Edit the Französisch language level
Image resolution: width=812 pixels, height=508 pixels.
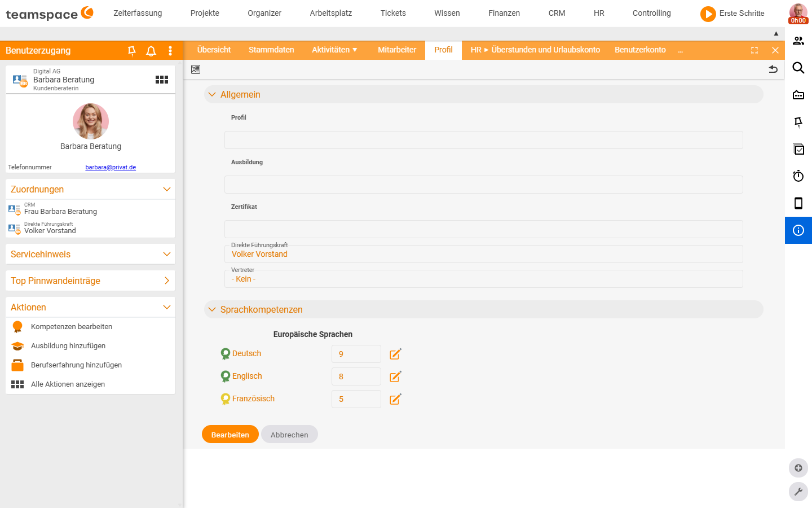tap(395, 399)
